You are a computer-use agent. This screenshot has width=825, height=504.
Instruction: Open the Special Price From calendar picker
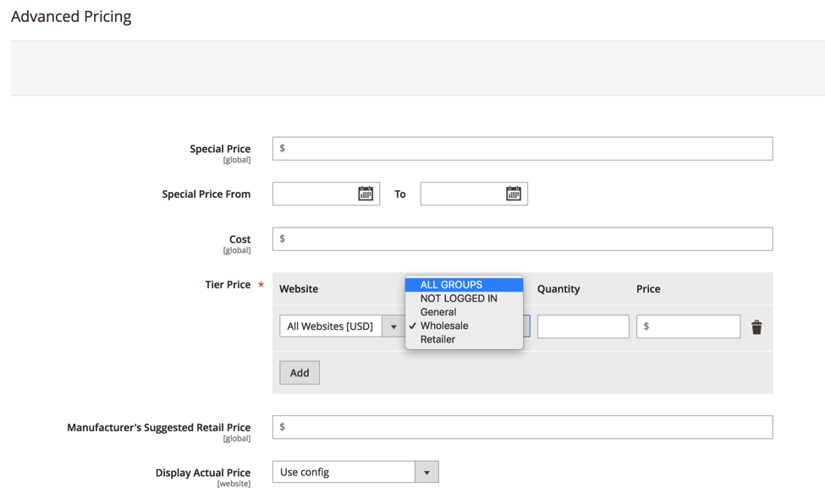(x=366, y=193)
